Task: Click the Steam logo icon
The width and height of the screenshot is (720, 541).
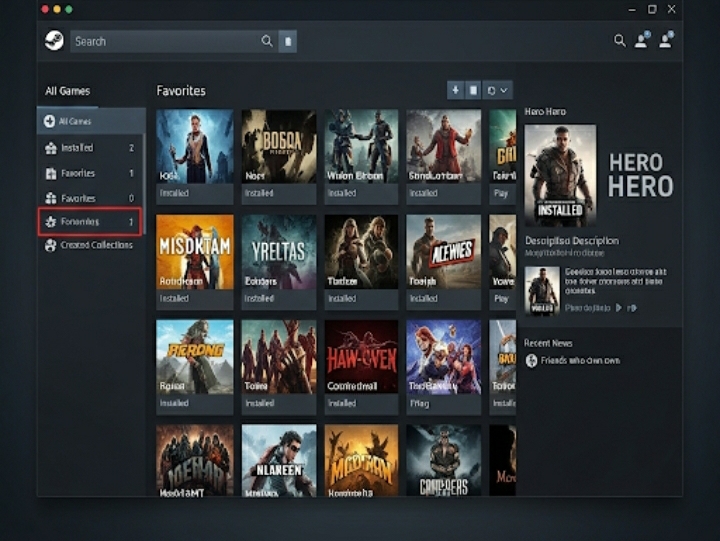Action: [x=54, y=41]
